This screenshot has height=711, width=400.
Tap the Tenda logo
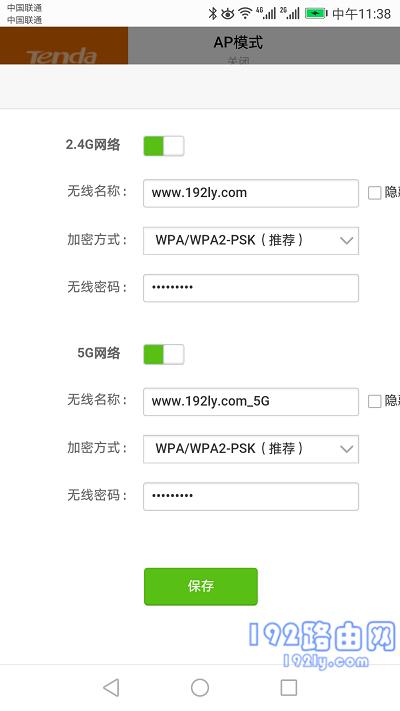(62, 56)
